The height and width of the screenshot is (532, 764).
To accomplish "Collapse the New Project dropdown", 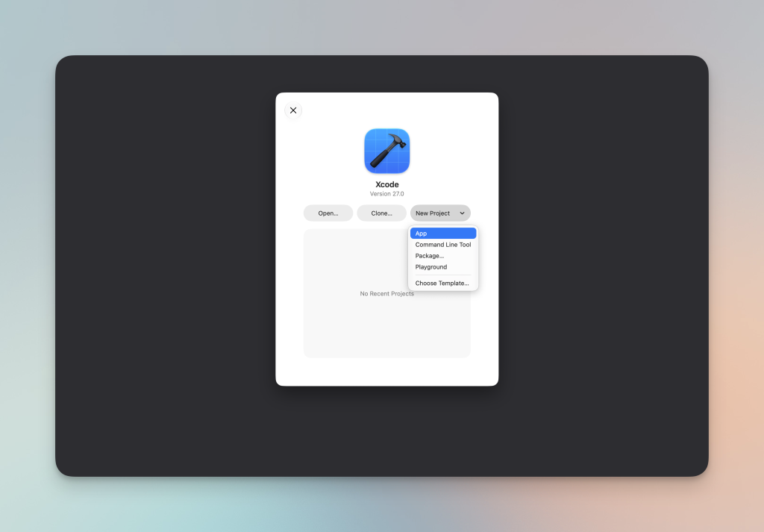I will pos(440,213).
